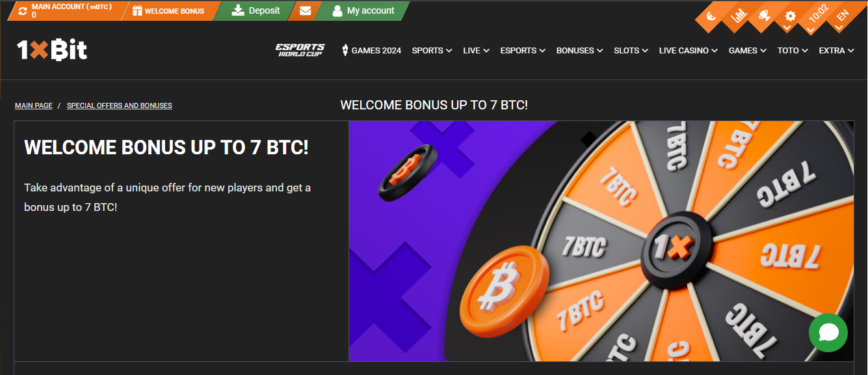This screenshot has width=868, height=375.
Task: Open the statistics bar chart icon
Action: [737, 16]
